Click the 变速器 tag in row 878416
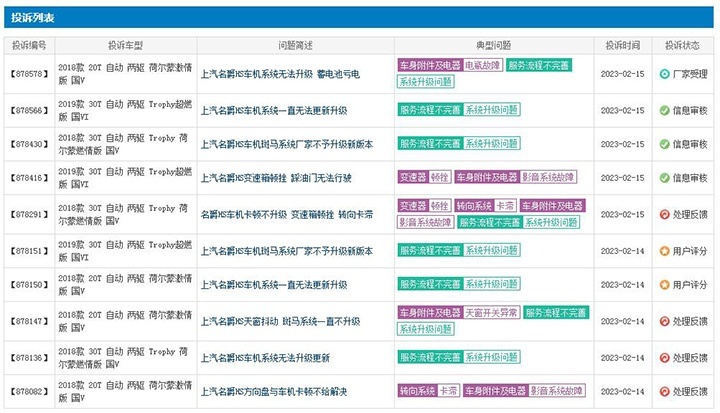This screenshot has height=413, width=720. point(413,177)
